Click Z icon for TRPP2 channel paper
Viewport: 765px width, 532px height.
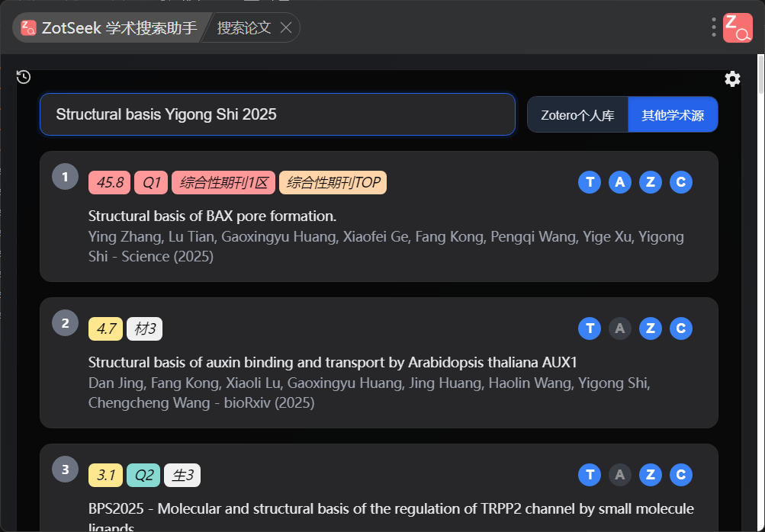651,475
